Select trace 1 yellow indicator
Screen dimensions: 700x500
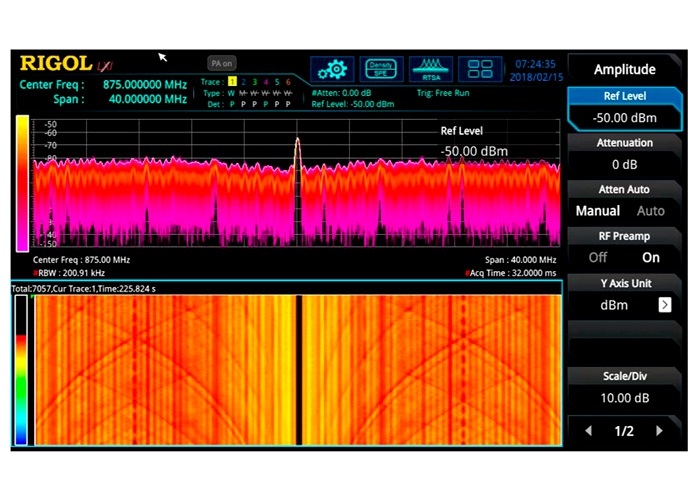coord(232,82)
